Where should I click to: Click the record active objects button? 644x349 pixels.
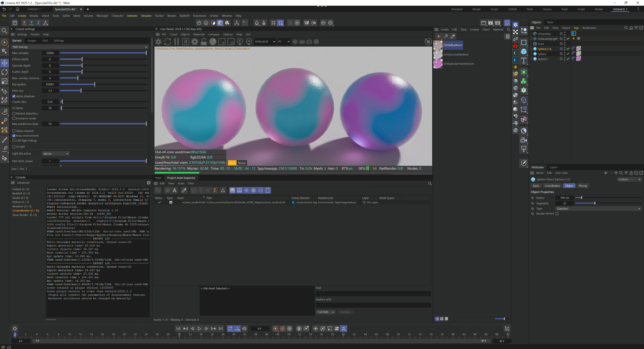click(275, 329)
